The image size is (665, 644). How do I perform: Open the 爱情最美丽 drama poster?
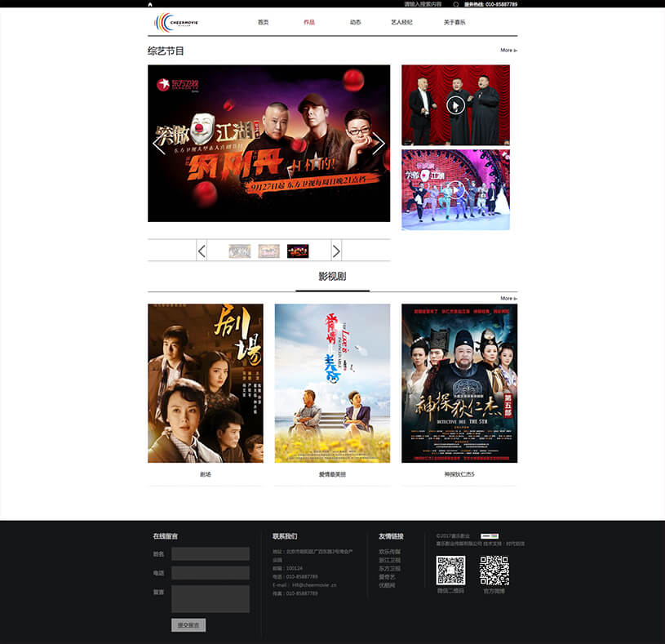[333, 383]
